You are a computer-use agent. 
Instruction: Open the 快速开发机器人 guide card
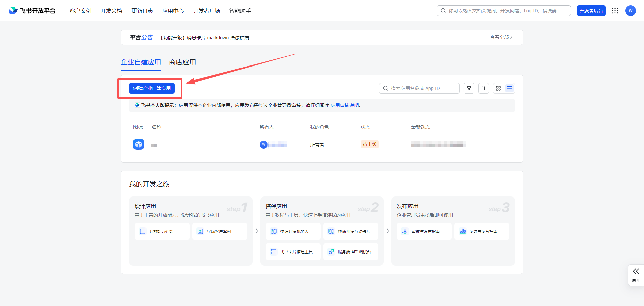(x=293, y=231)
